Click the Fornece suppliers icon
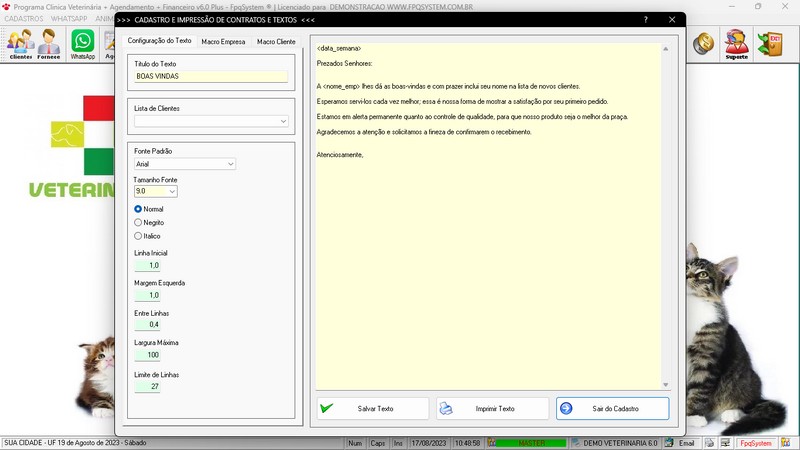Viewport: 800px width, 450px height. point(49,43)
